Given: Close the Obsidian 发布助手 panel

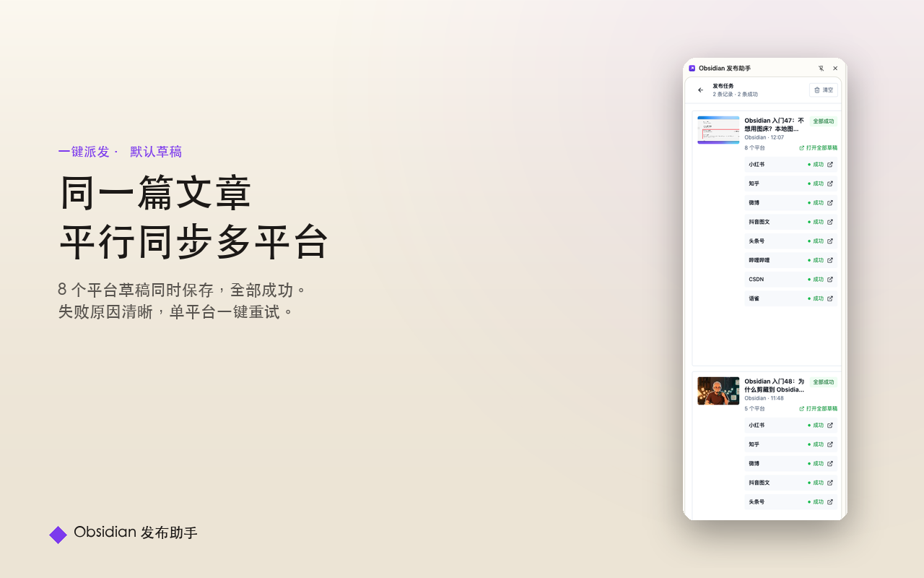Looking at the screenshot, I should [x=835, y=69].
